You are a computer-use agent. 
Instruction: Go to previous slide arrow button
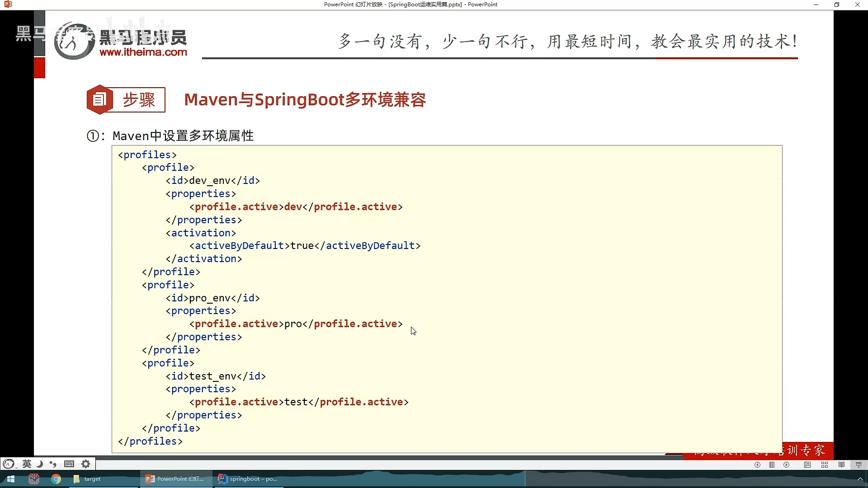click(757, 465)
